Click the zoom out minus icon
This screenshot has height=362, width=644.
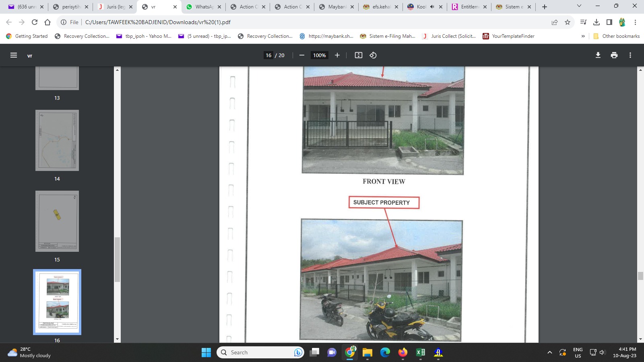[x=302, y=56]
